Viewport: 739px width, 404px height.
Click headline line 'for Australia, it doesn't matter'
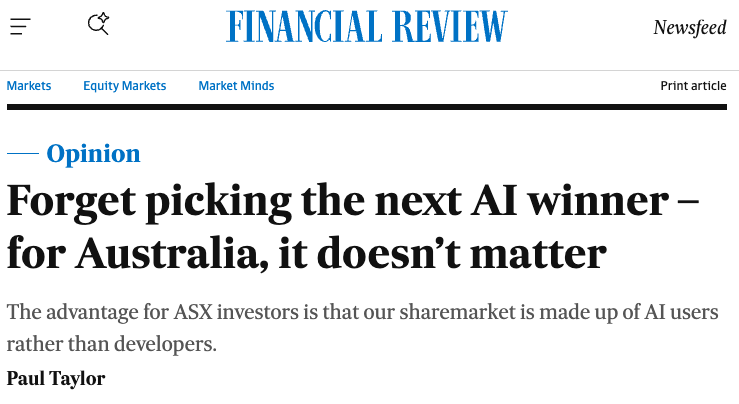point(306,254)
